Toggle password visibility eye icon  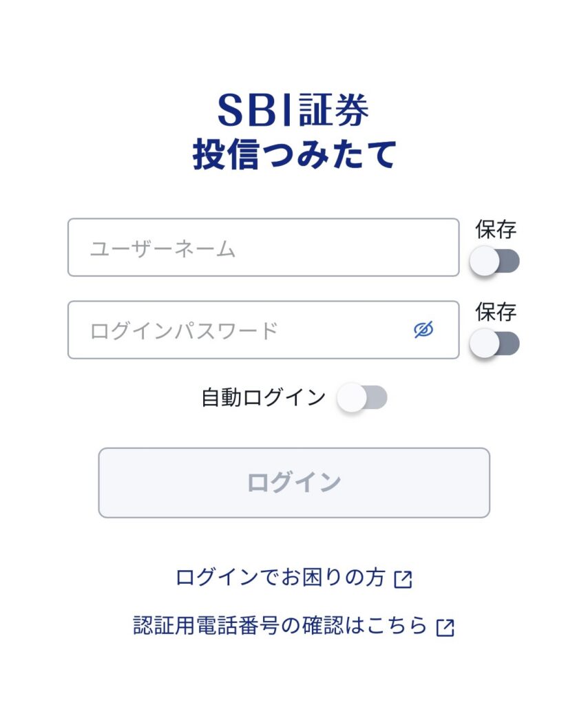coord(423,330)
